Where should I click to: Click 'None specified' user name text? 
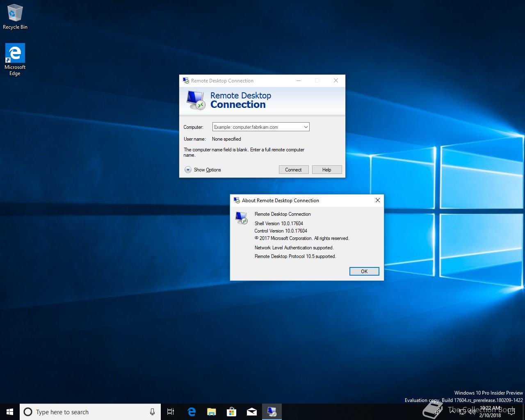point(226,139)
